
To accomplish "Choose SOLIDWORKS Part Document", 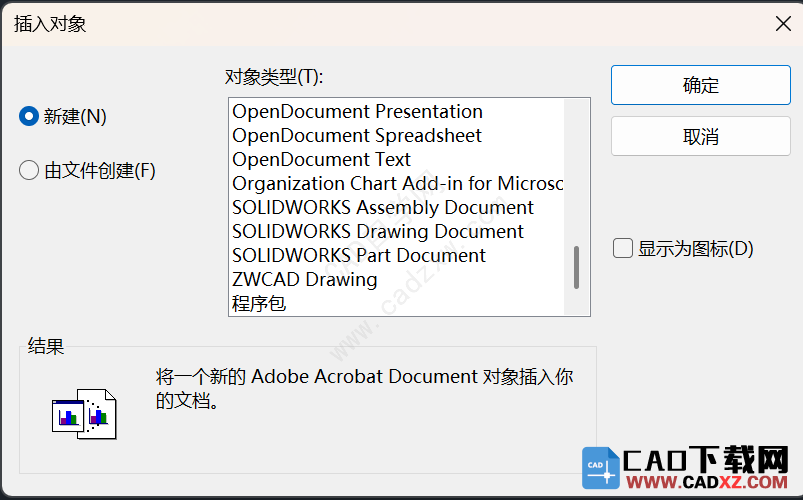I will tap(396, 255).
